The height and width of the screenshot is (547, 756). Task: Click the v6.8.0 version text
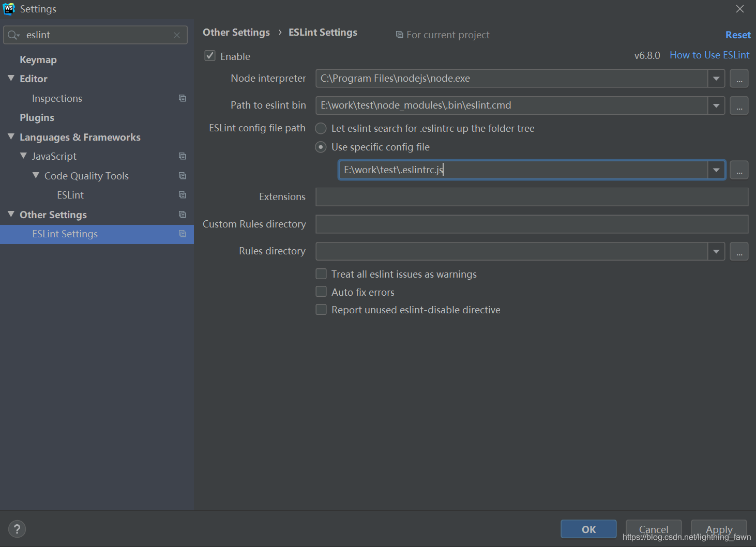tap(647, 55)
